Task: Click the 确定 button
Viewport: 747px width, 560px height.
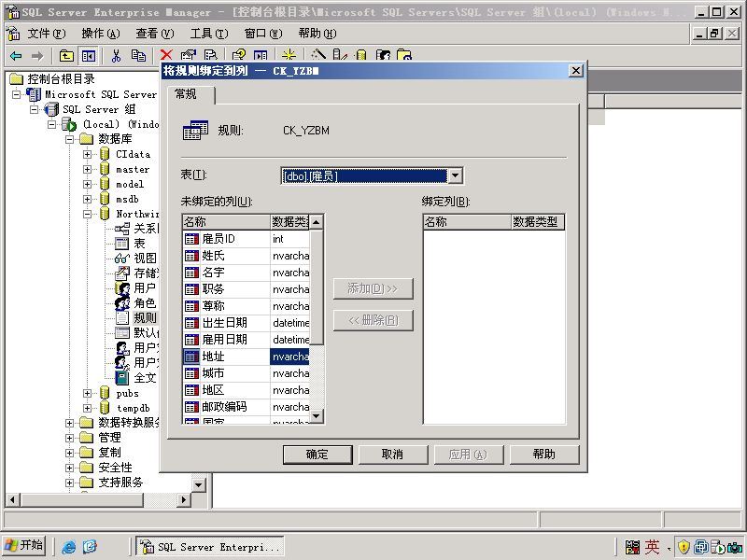Action: click(x=317, y=455)
